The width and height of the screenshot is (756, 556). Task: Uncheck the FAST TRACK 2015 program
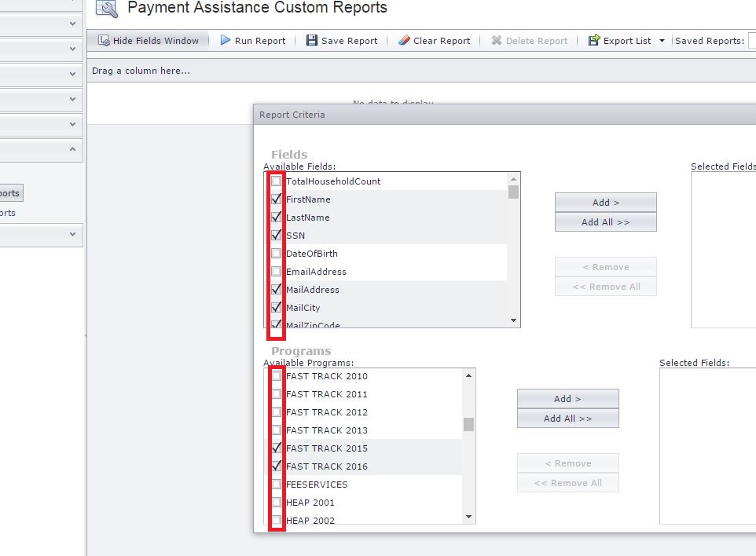pos(277,448)
